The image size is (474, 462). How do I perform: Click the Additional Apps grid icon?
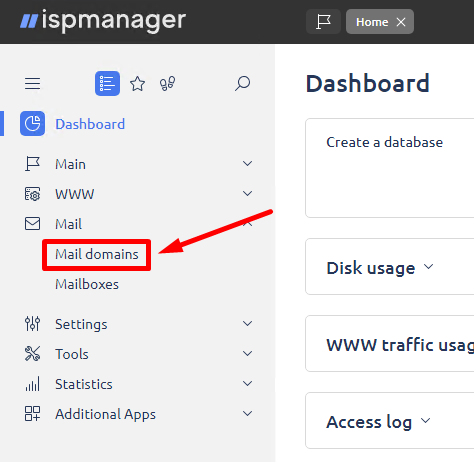pyautogui.click(x=32, y=414)
